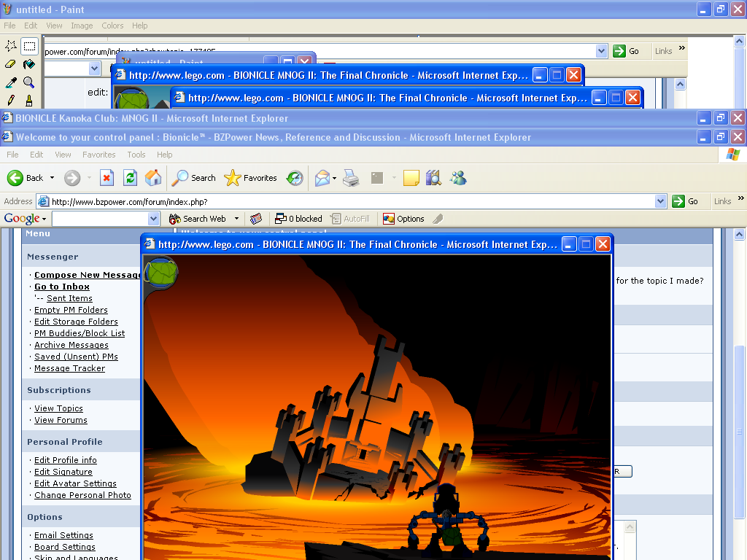747x560 pixels.
Task: Open the Messenger people icon
Action: 458,178
